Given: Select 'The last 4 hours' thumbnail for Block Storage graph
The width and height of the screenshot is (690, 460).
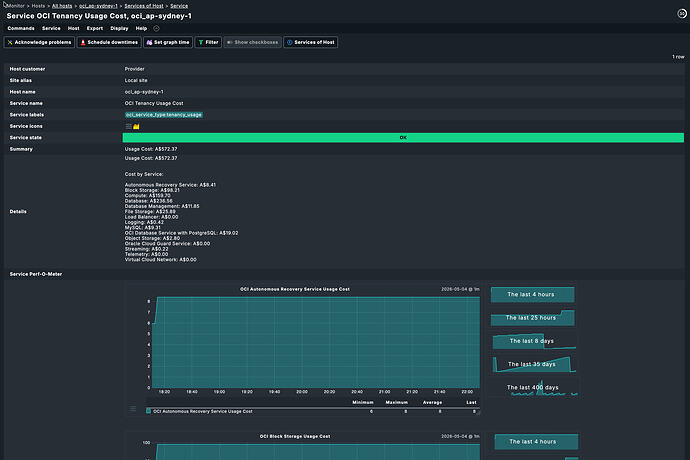Looking at the screenshot, I should coord(536,442).
